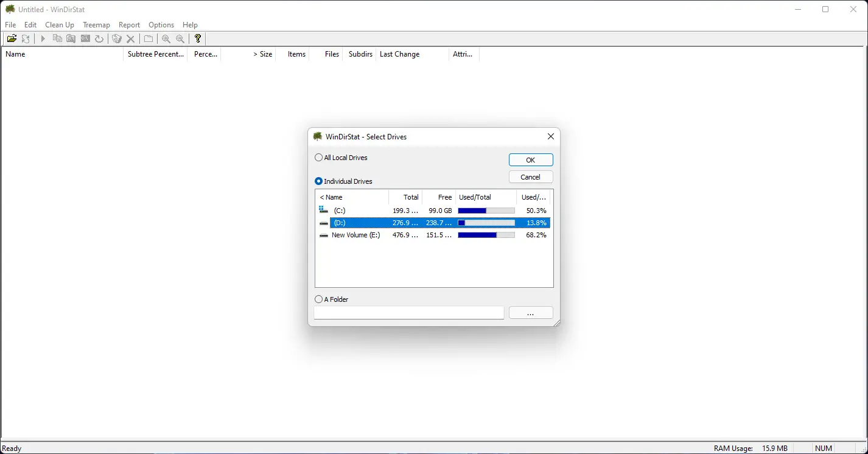Sort drives by the Free column header
868x454 pixels.
439,197
